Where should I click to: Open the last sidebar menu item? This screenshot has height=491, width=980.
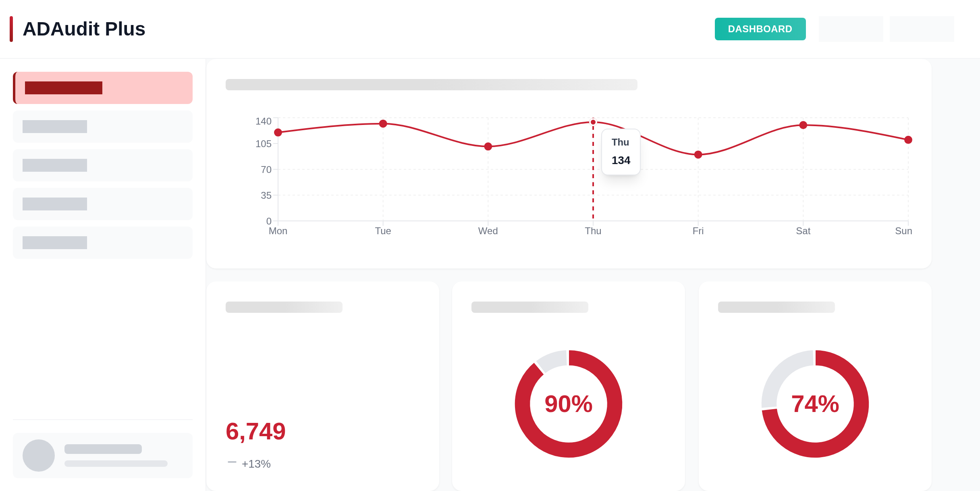pyautogui.click(x=103, y=243)
